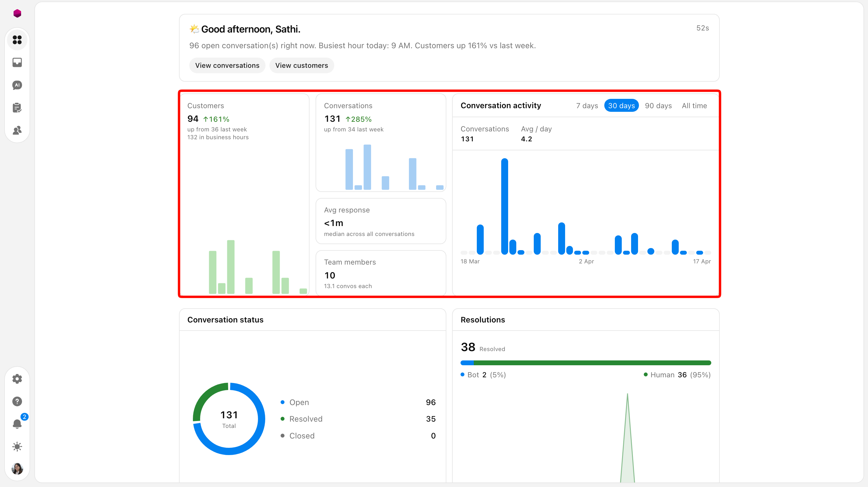Open the dashboard grid icon in sidebar
Viewport: 868px width, 487px height.
pyautogui.click(x=17, y=40)
